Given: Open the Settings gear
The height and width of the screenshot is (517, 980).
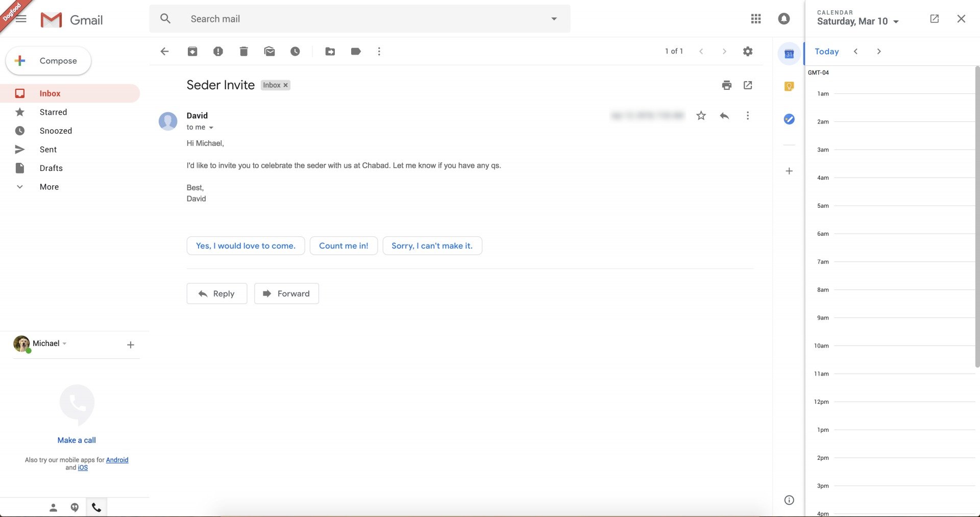Looking at the screenshot, I should tap(748, 51).
